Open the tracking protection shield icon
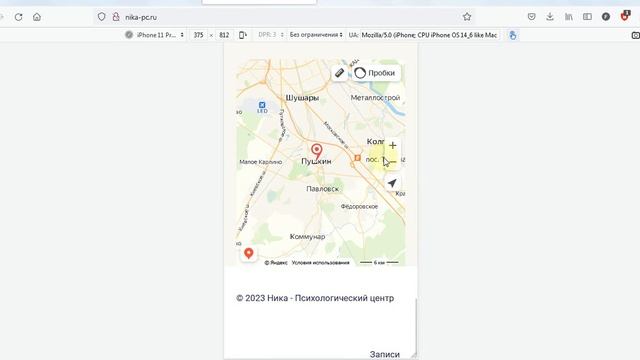 coord(101,17)
